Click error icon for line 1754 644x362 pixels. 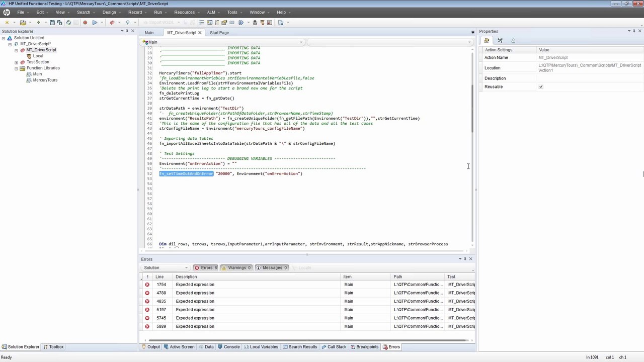click(x=147, y=285)
